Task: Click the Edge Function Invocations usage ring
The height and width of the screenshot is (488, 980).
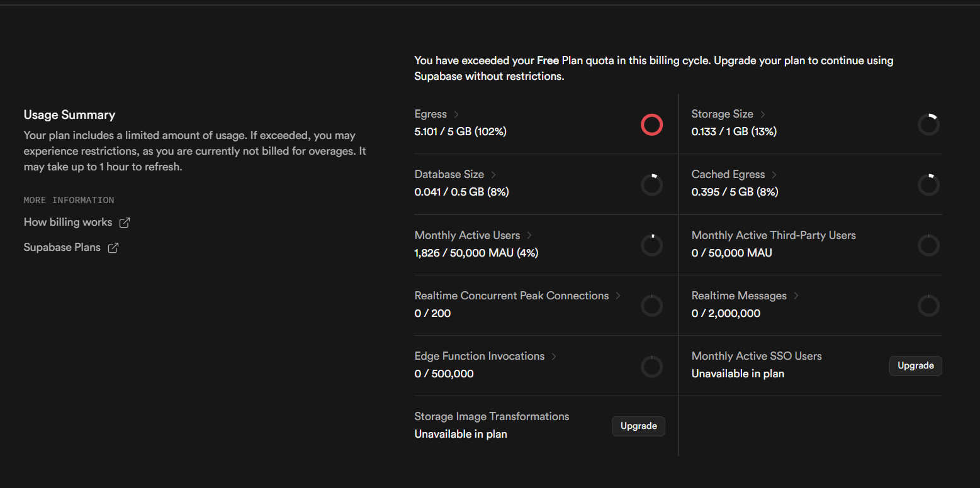Action: [x=651, y=366]
